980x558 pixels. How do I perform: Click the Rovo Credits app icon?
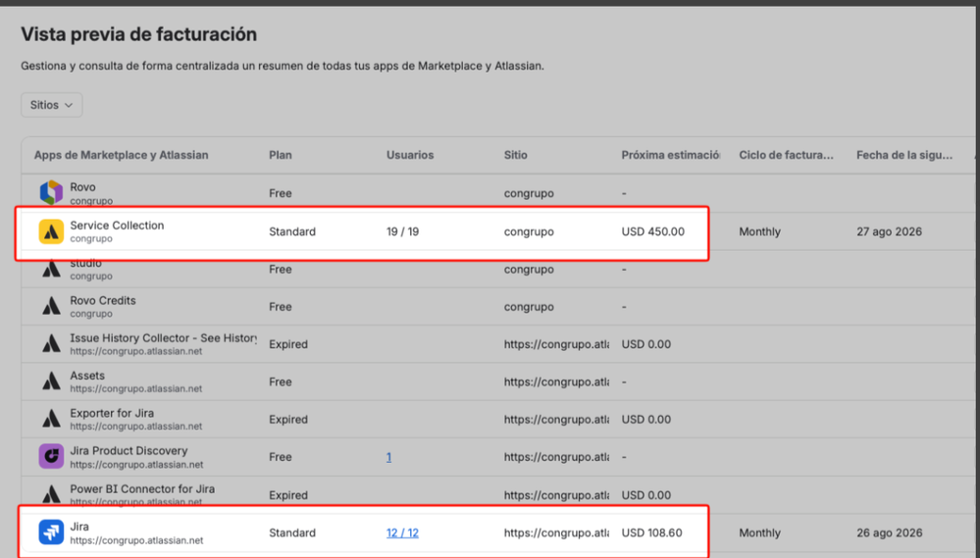51,306
